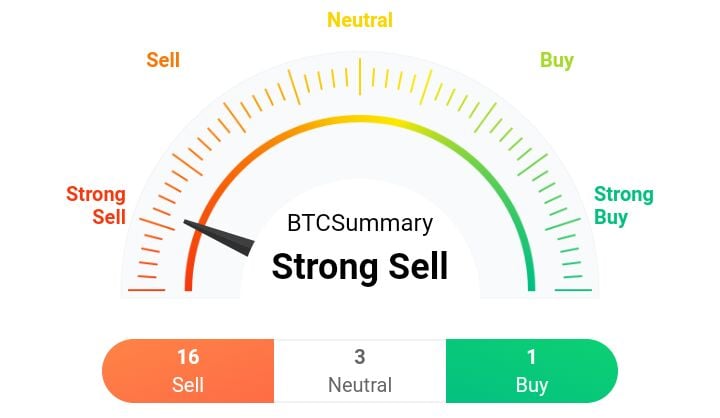Click the tall yellow center tick under Neutral

coord(360,75)
